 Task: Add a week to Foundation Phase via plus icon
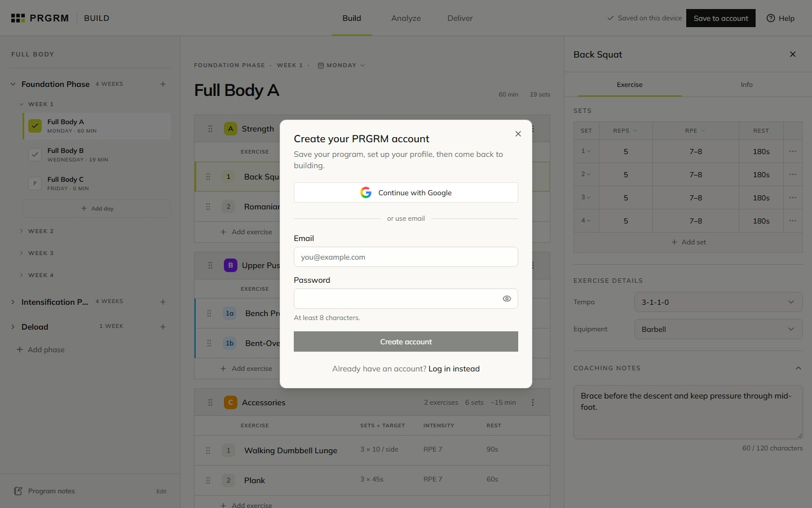point(163,84)
